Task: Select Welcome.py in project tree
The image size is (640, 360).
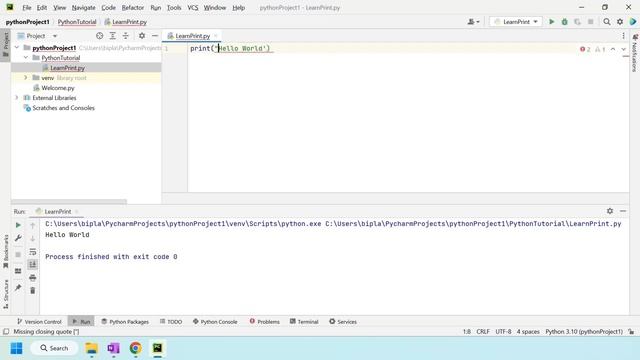Action: (58, 88)
